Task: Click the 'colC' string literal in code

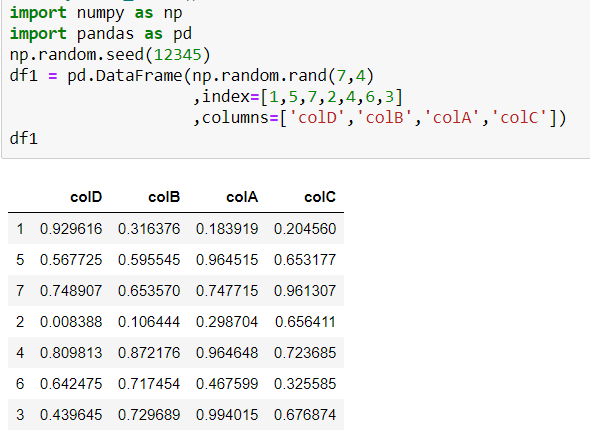Action: coord(519,118)
